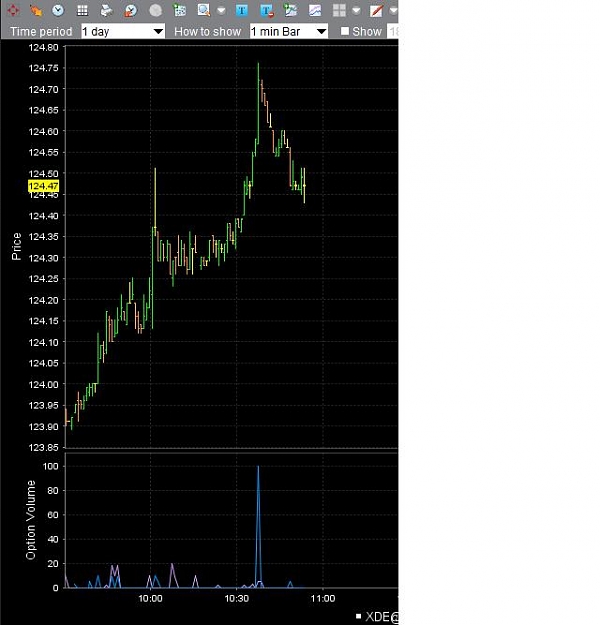This screenshot has height=625, width=600.
Task: Click the Option Volume axis title
Action: (31, 520)
